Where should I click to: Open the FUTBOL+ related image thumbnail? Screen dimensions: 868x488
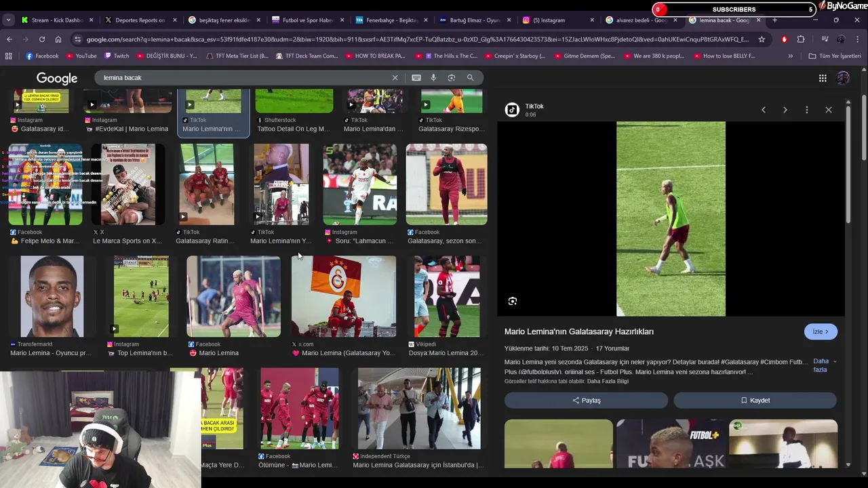[x=671, y=444]
